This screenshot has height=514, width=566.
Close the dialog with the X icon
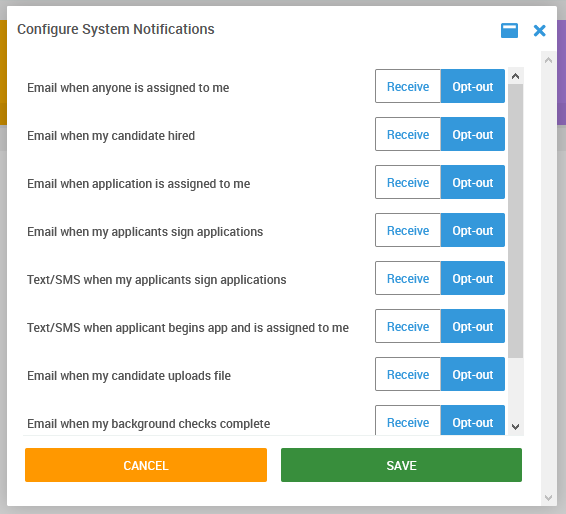click(x=539, y=31)
